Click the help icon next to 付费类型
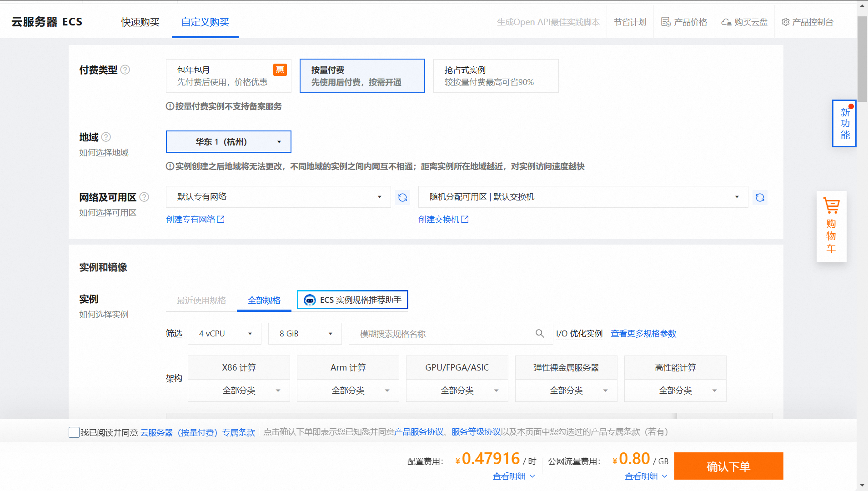 (x=125, y=70)
